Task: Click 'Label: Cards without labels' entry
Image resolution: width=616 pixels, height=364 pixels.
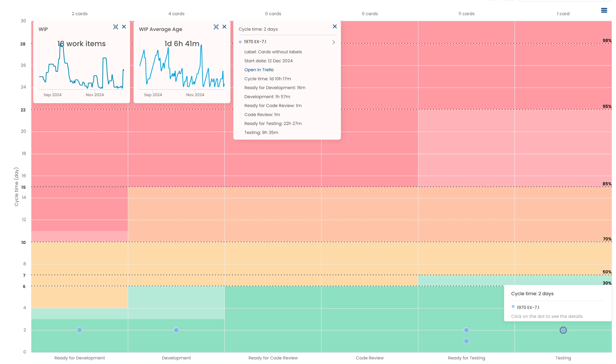Action: 273,52
